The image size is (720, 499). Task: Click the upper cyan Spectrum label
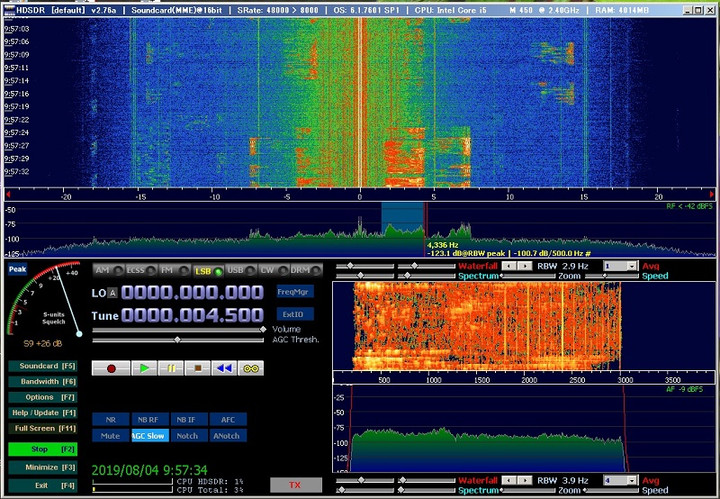click(x=478, y=276)
